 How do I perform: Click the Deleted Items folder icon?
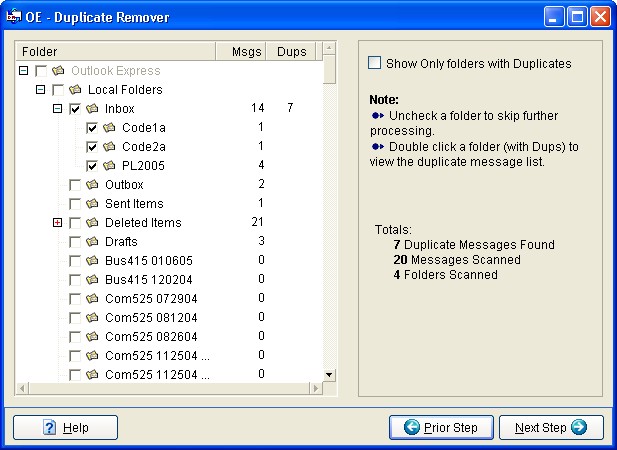tap(92, 223)
